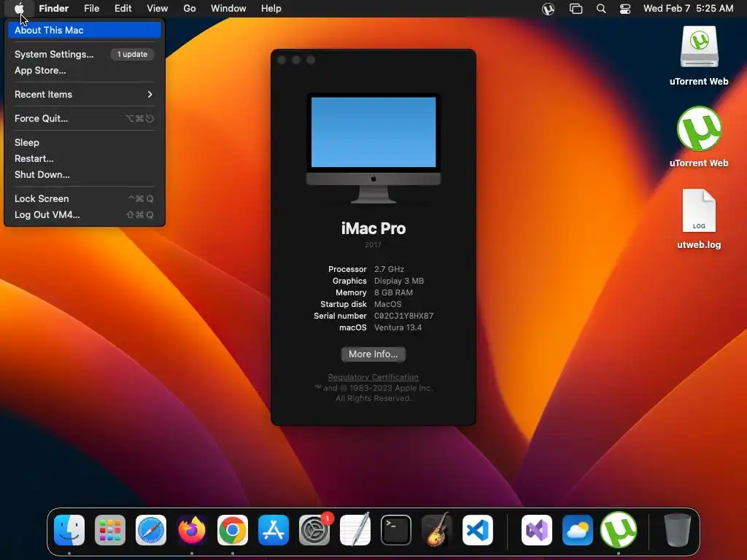Open the Go menu

tap(190, 9)
